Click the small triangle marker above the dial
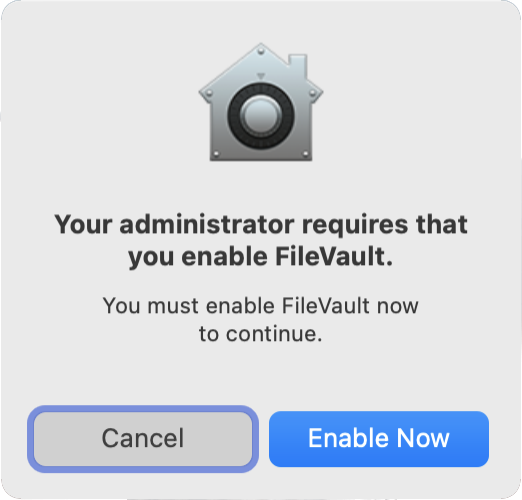522x500 pixels. click(x=261, y=76)
